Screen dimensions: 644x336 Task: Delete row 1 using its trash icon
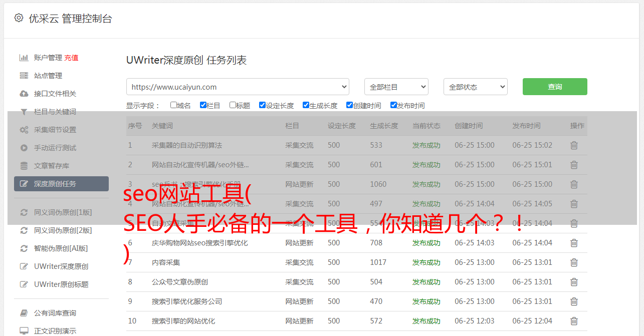[574, 145]
